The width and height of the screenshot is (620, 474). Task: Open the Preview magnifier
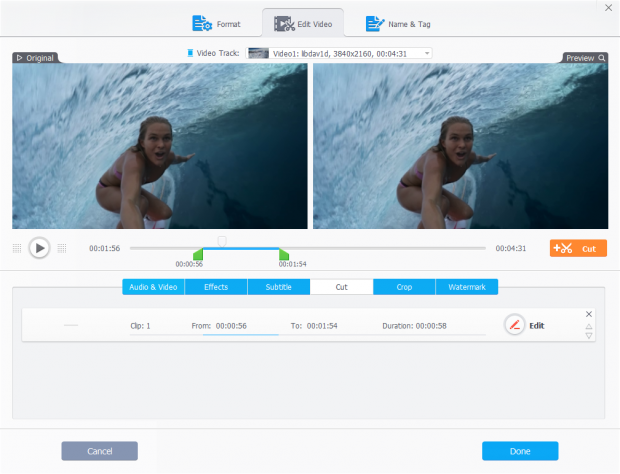[601, 58]
